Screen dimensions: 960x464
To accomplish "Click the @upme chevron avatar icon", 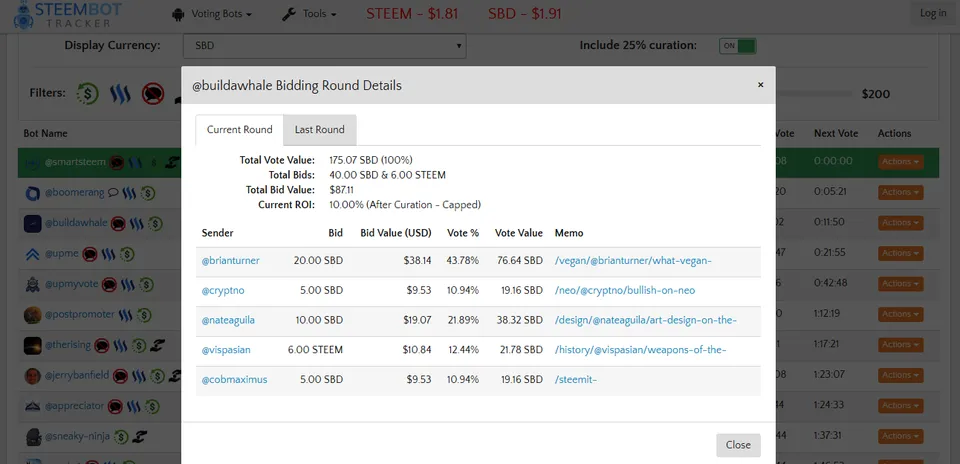I will pyautogui.click(x=32, y=254).
